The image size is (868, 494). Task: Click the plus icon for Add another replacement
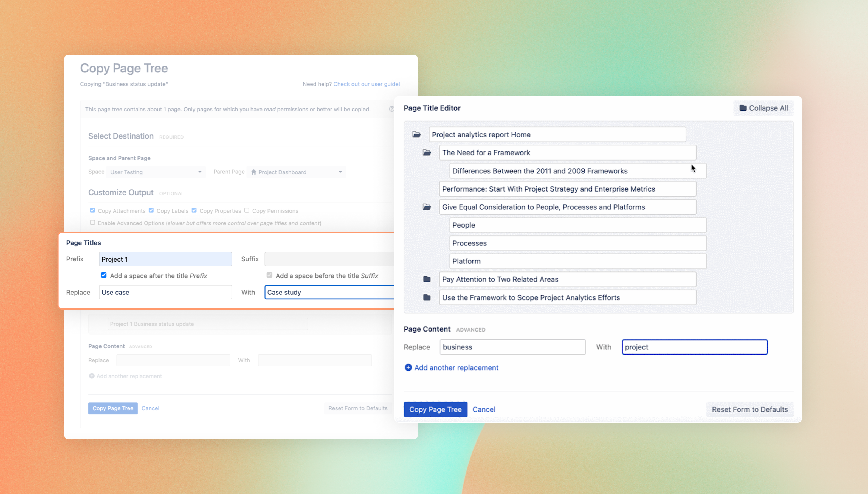pos(408,367)
